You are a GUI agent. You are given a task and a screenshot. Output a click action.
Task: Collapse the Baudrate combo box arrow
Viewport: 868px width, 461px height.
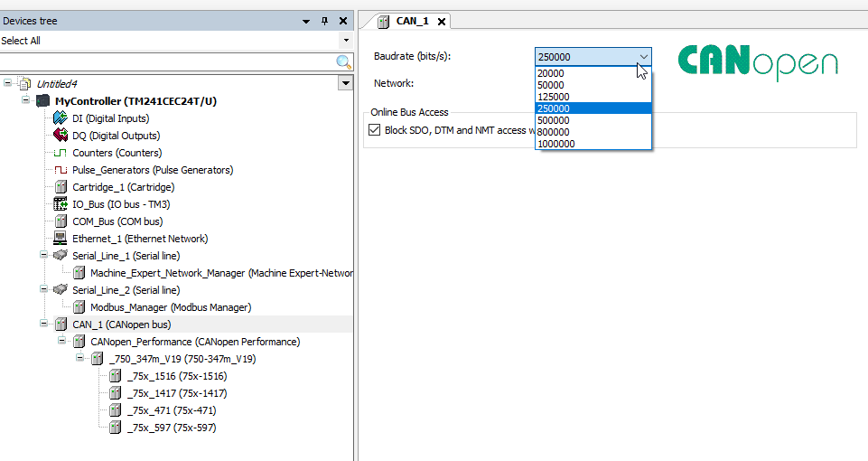click(x=643, y=57)
